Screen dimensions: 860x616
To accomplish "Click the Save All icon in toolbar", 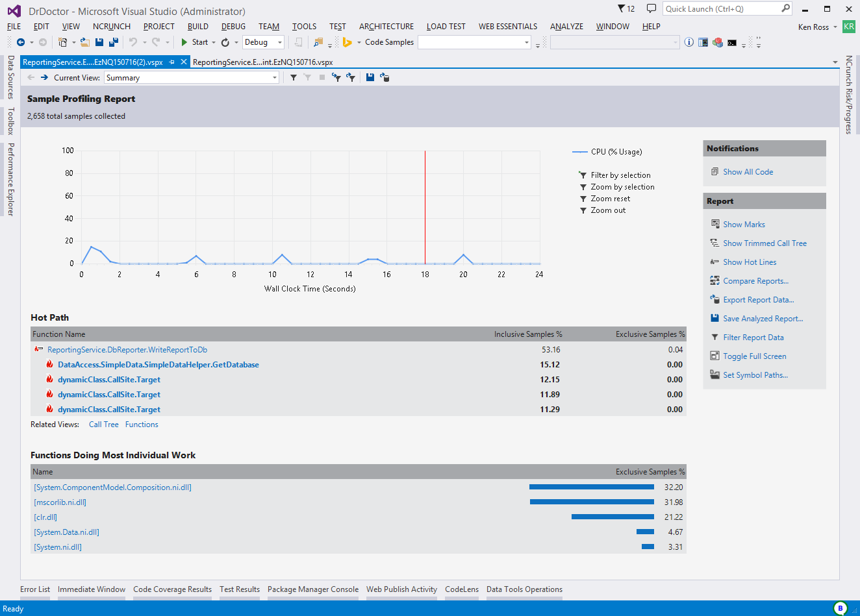I will click(x=113, y=42).
